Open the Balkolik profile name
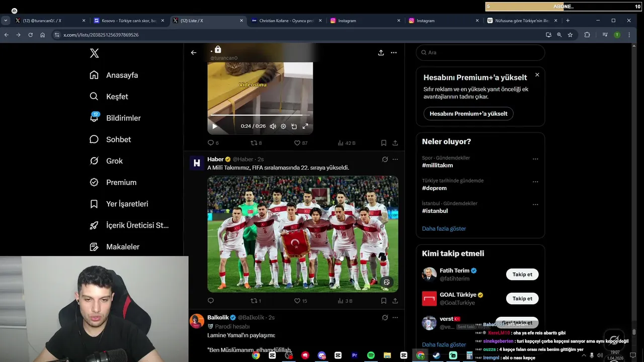The image size is (644, 362). pos(218,317)
